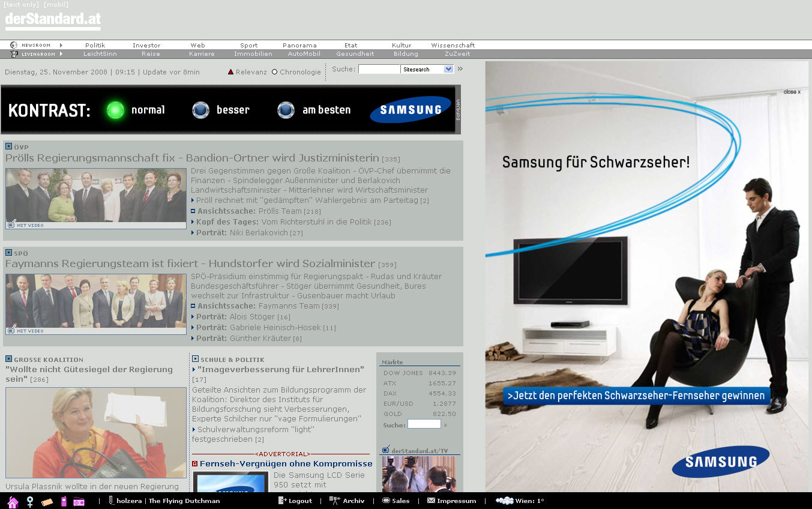
Task: Open the Sport section
Action: [x=249, y=45]
